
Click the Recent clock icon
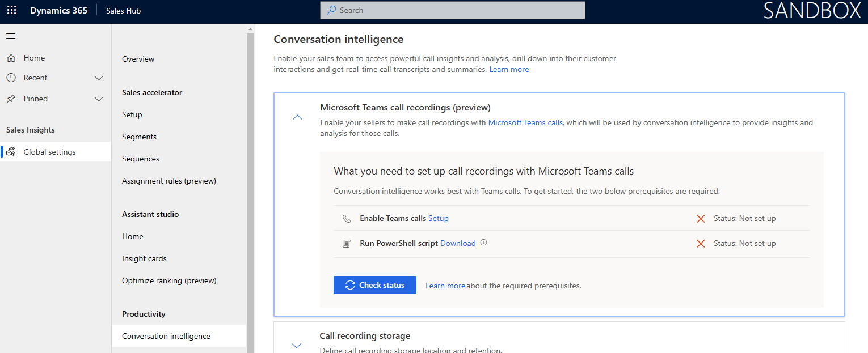pyautogui.click(x=11, y=78)
